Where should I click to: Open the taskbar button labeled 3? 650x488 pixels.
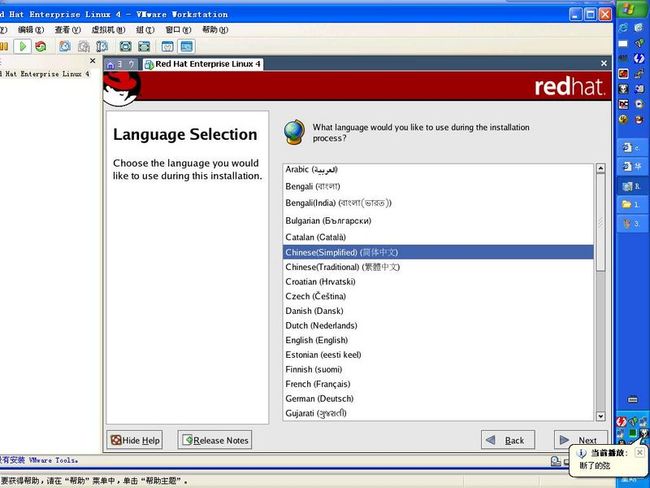click(631, 224)
